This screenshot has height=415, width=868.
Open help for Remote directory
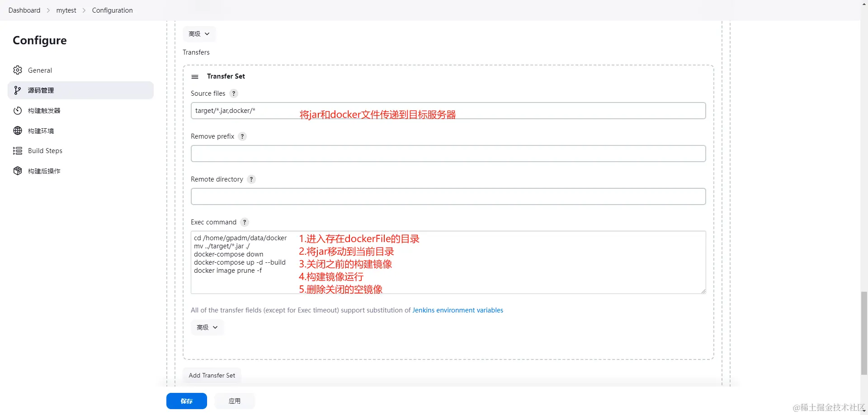251,179
